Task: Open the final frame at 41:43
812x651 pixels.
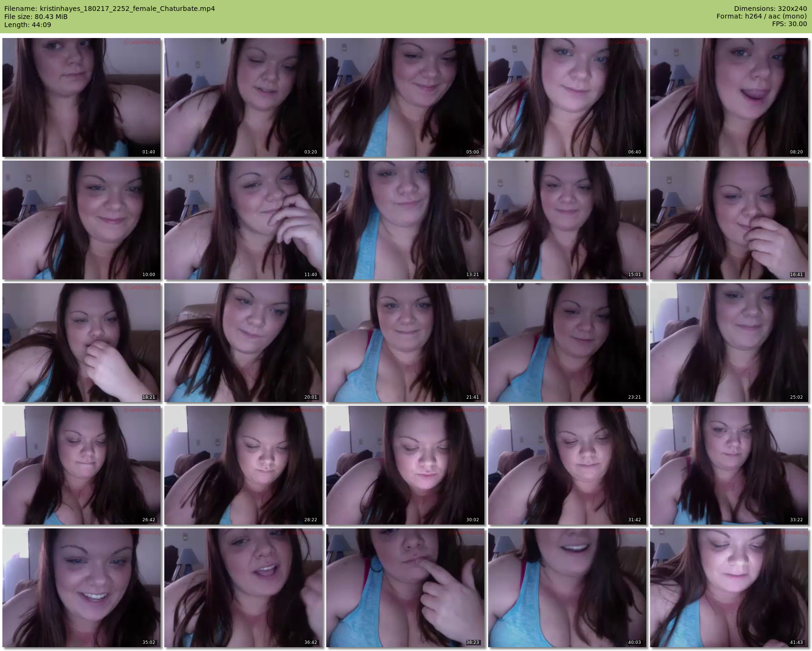Action: (x=729, y=588)
